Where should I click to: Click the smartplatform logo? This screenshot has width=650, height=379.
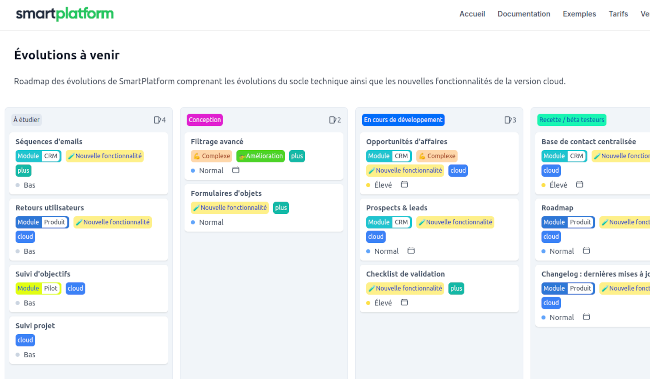(x=65, y=14)
